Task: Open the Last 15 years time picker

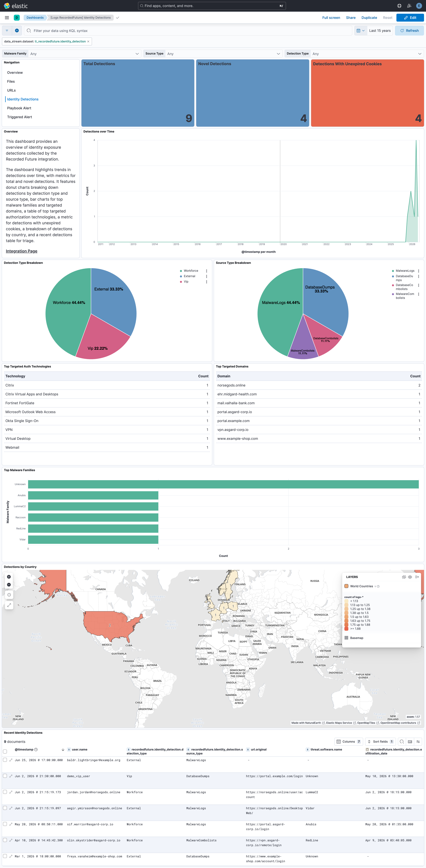Action: [x=380, y=31]
